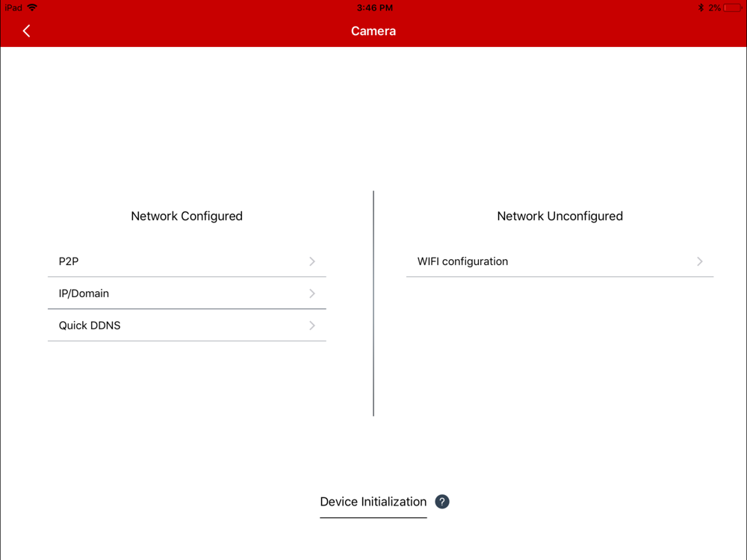Select the IP/Domain option
The height and width of the screenshot is (560, 747).
pos(187,293)
